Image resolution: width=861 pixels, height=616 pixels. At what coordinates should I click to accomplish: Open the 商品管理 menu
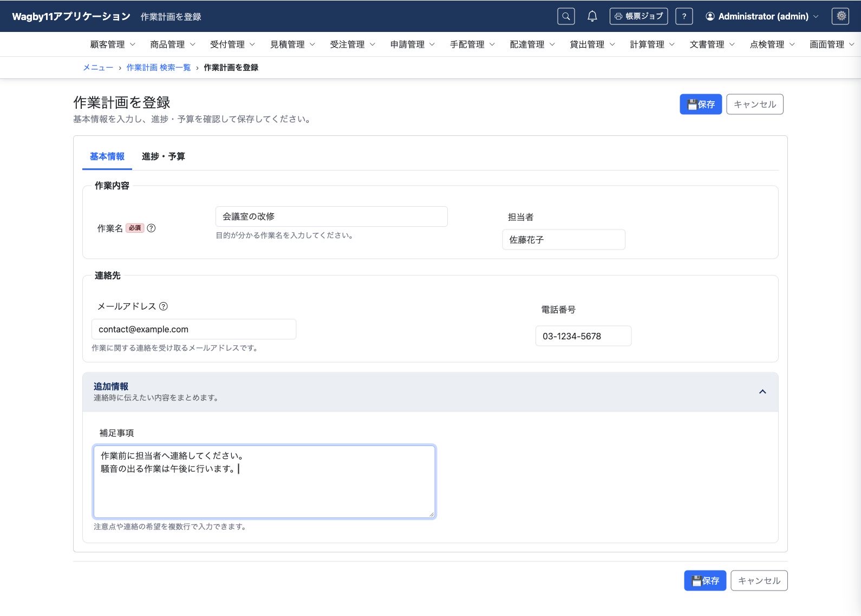pos(172,44)
